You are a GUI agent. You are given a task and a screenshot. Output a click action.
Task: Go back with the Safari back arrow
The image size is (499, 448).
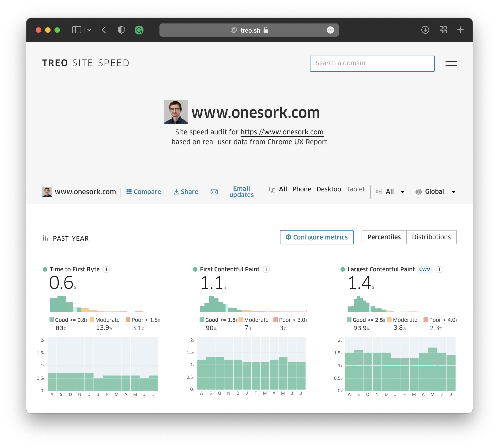point(104,30)
